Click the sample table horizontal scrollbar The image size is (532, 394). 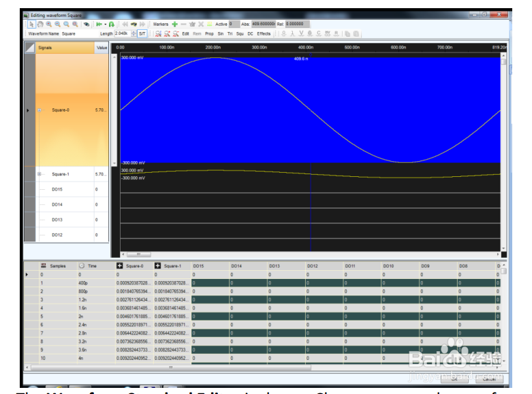point(171,367)
